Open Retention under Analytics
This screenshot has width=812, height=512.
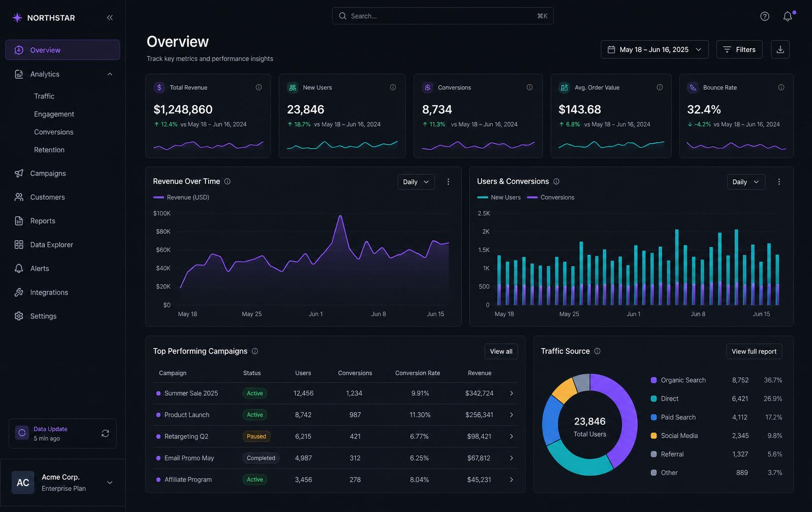[49, 150]
